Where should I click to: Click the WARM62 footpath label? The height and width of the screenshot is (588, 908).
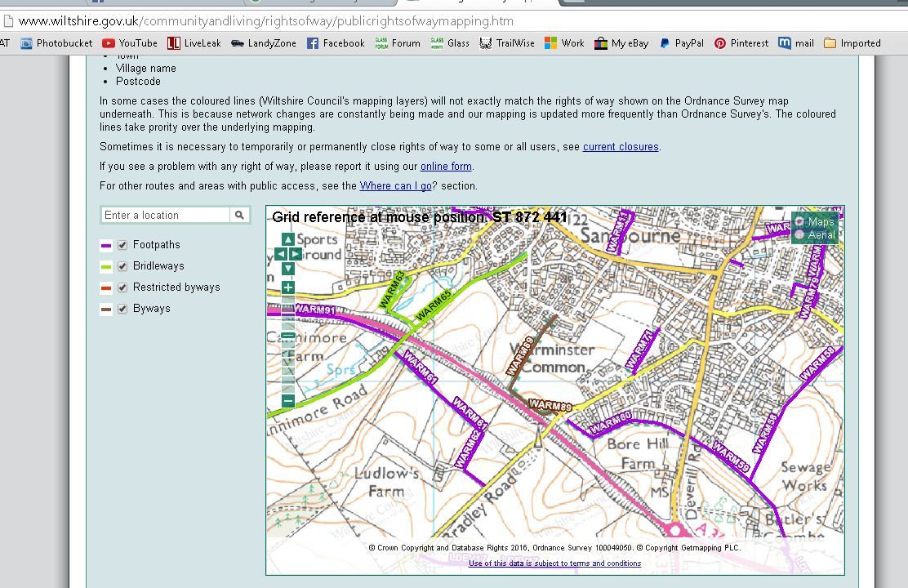click(469, 449)
